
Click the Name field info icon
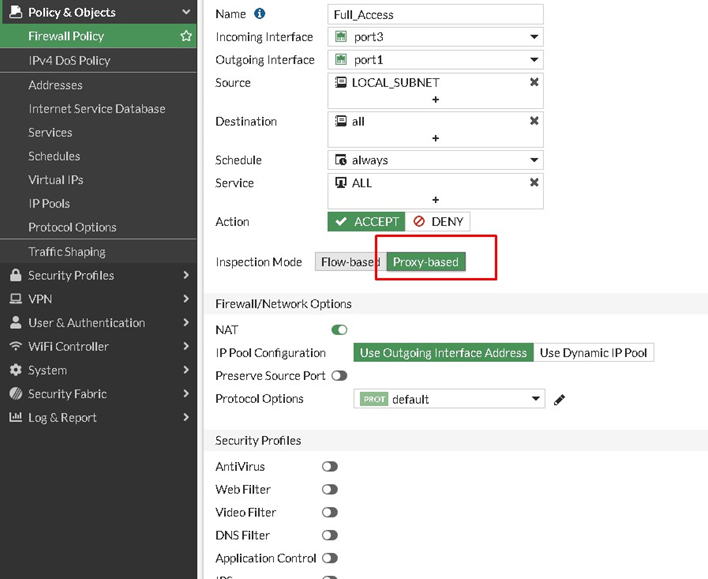[260, 14]
